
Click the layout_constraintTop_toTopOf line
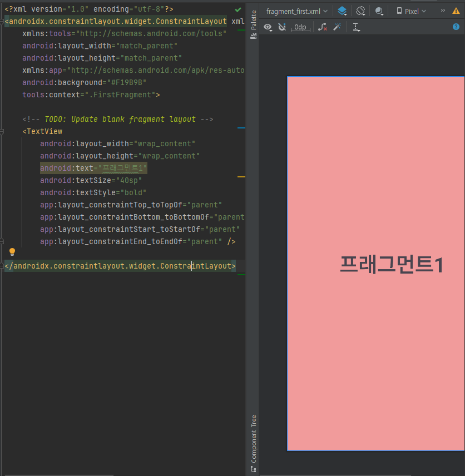131,205
